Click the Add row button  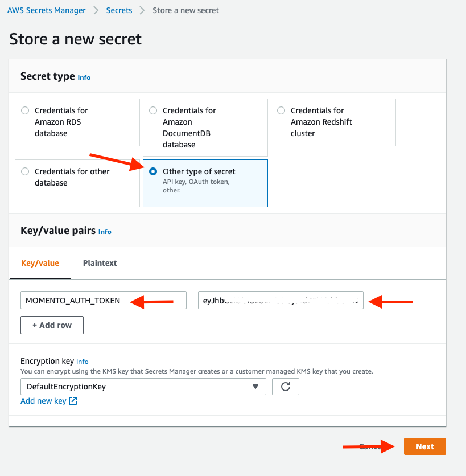coord(52,325)
